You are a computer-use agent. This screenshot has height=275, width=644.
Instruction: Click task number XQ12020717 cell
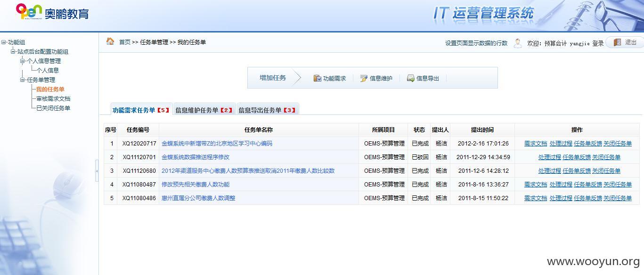pos(139,144)
